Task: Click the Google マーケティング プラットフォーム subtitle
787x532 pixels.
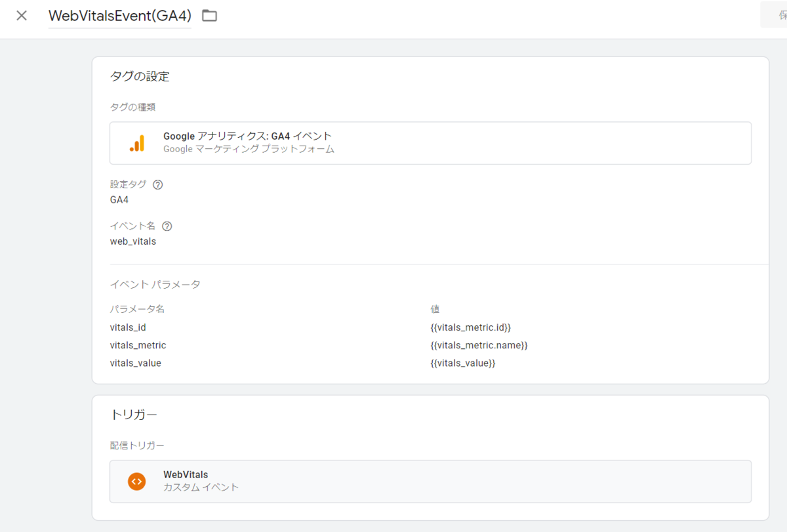Action: [x=249, y=150]
